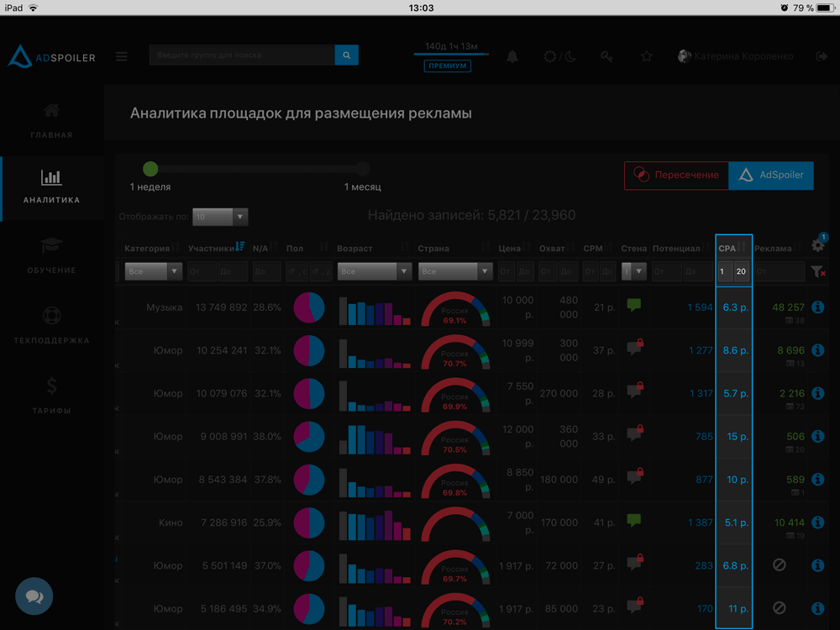This screenshot has height=630, width=840.
Task: Clear filters with funnel icon
Action: click(x=818, y=272)
